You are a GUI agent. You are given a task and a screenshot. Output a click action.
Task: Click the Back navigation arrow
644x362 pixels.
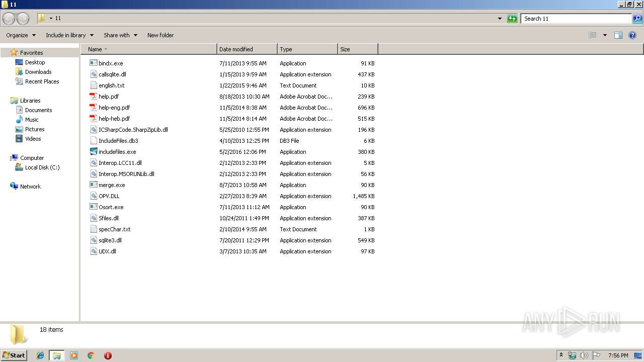coord(9,19)
